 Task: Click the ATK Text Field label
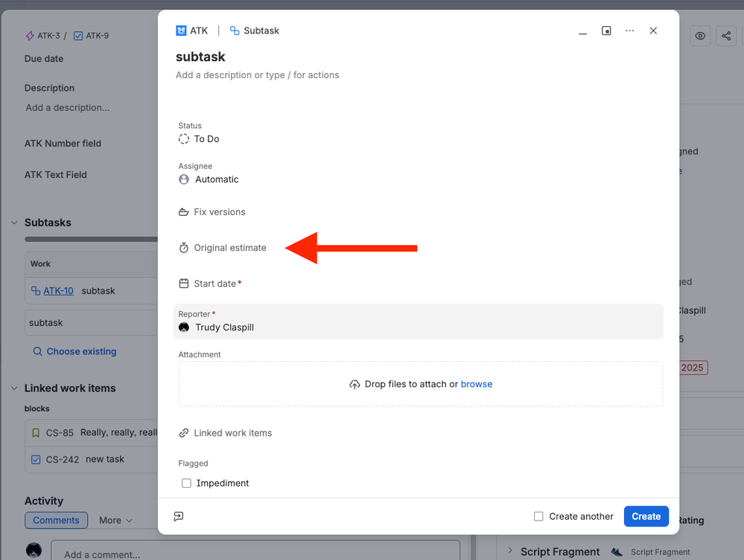pyautogui.click(x=56, y=175)
